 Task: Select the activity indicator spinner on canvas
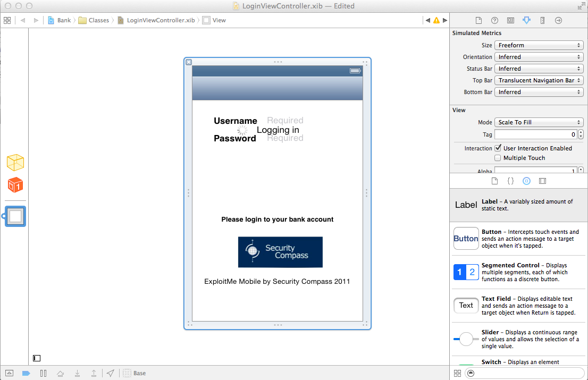click(242, 130)
